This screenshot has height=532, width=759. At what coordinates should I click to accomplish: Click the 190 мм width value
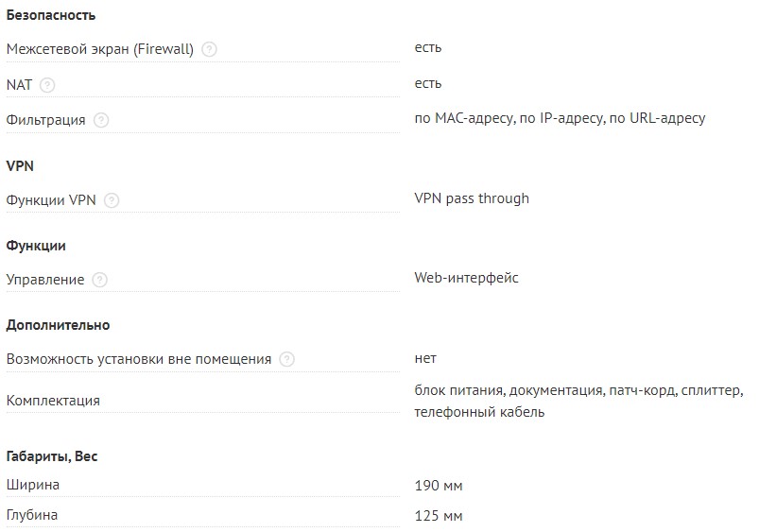439,486
